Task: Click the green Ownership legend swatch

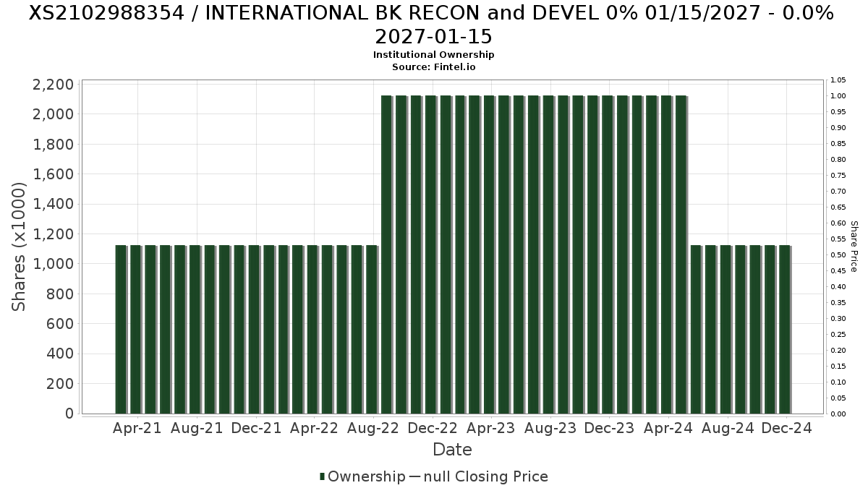Action: pyautogui.click(x=322, y=476)
